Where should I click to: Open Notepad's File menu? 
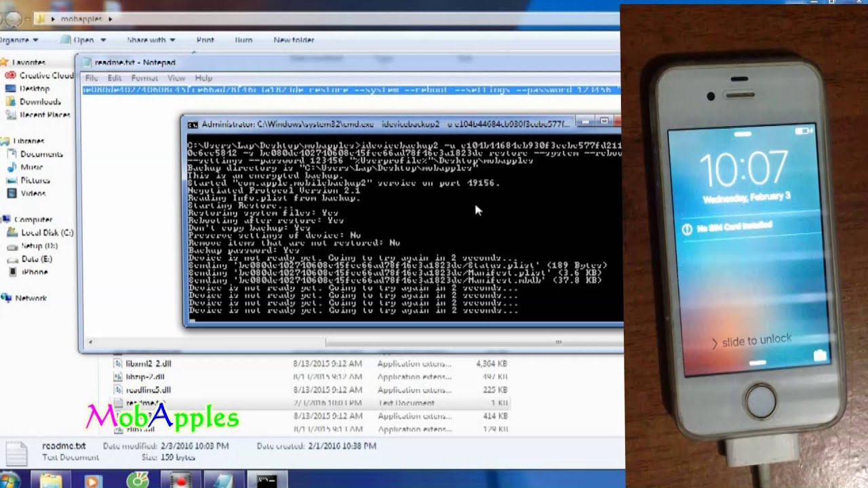coord(91,78)
